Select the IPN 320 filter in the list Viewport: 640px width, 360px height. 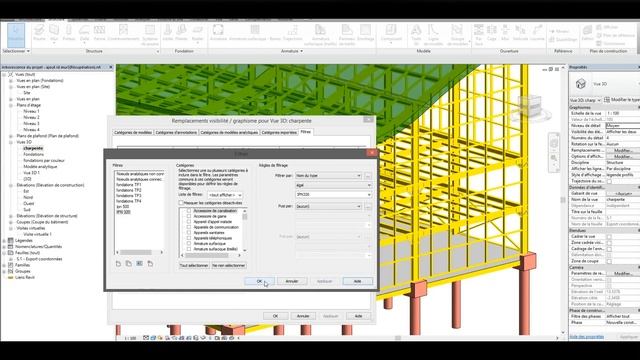[123, 212]
